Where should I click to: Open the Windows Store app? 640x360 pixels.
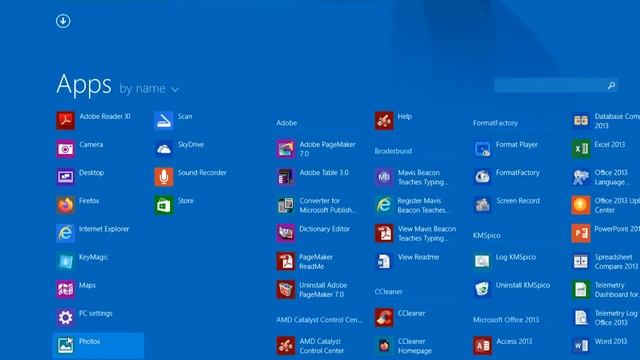pyautogui.click(x=175, y=205)
